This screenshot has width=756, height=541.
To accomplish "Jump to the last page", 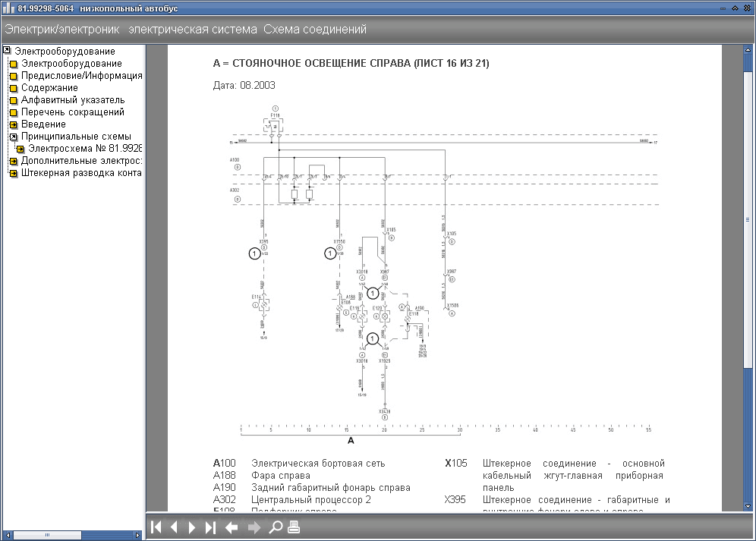I will pos(210,527).
